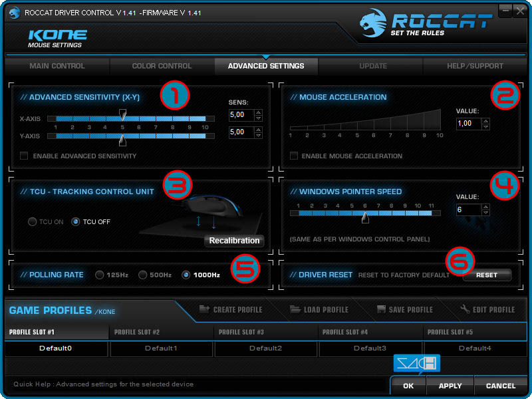
Task: Increase mouse acceleration value with up arrow
Action: coord(486,121)
